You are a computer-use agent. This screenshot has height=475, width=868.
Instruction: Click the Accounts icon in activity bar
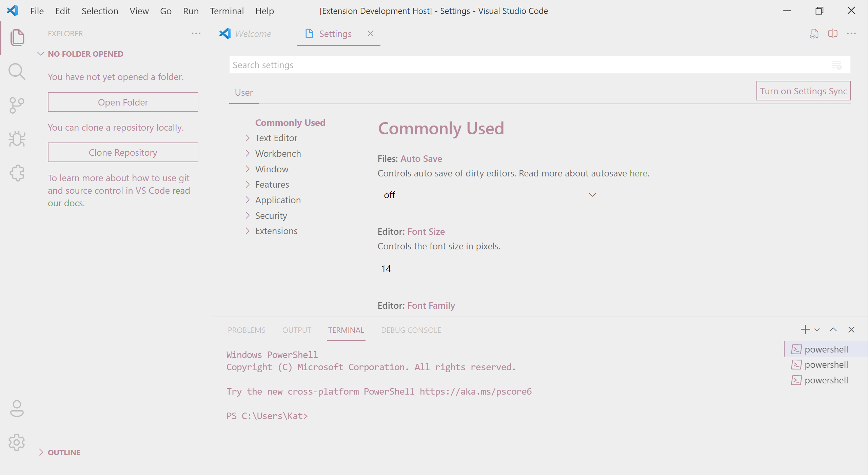tap(17, 408)
